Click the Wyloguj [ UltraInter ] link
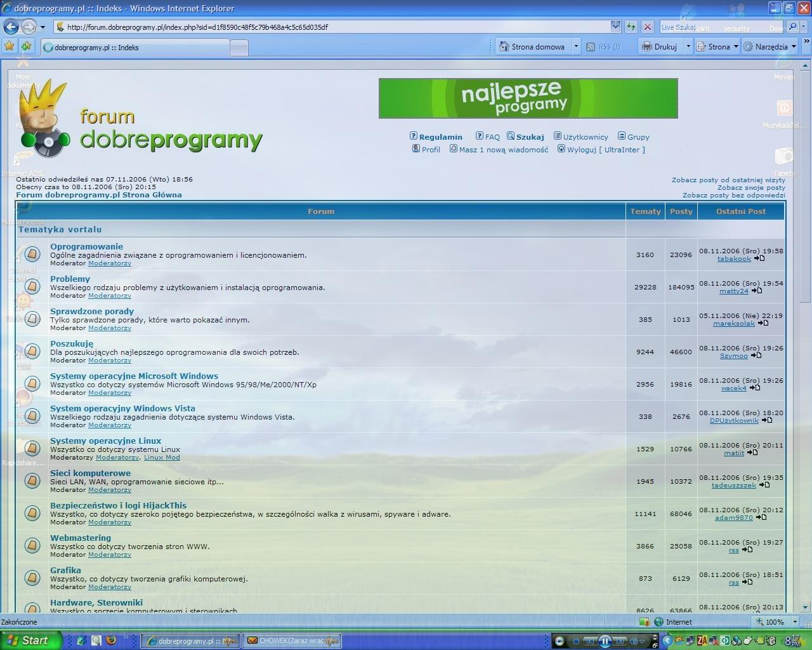Viewport: 812px width, 650px height. pos(605,150)
